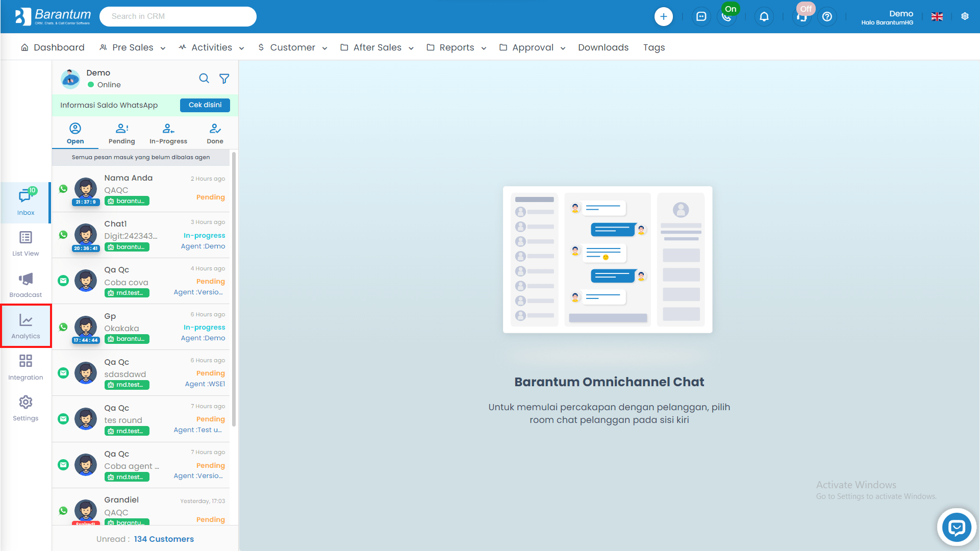This screenshot has width=980, height=551.
Task: Open the chat filter funnel icon
Action: tap(224, 79)
